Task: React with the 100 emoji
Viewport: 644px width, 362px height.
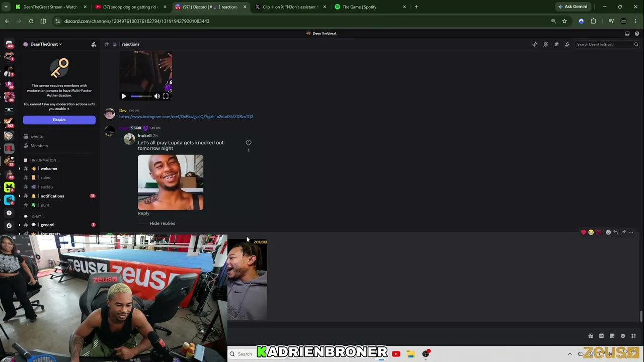Action: tap(599, 232)
